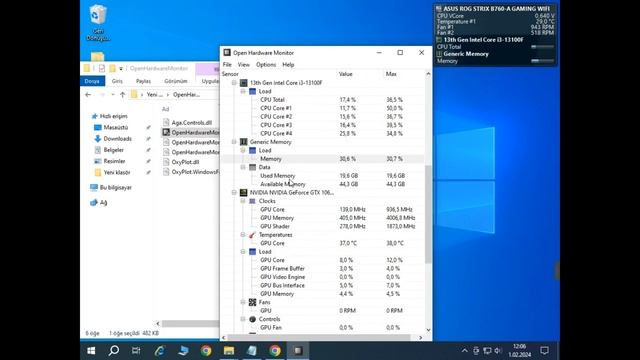The height and width of the screenshot is (360, 640).
Task: Open File Explorer from the taskbar
Action: click(x=229, y=351)
